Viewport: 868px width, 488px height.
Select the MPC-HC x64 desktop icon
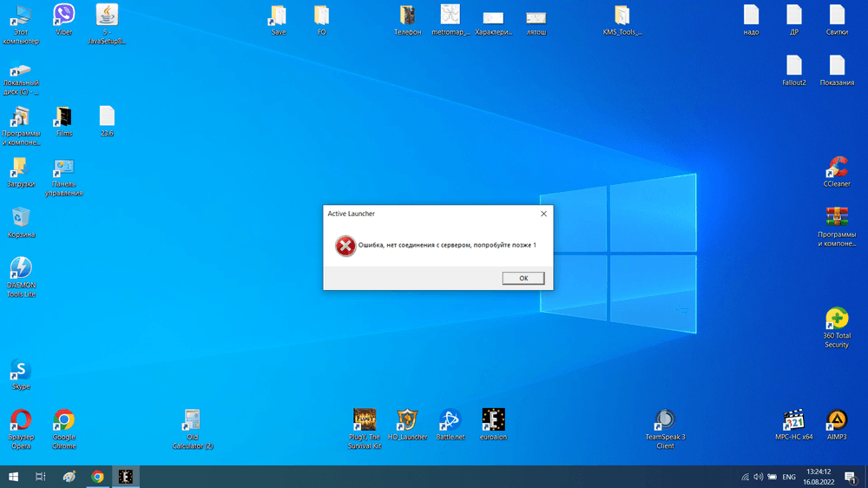point(793,421)
